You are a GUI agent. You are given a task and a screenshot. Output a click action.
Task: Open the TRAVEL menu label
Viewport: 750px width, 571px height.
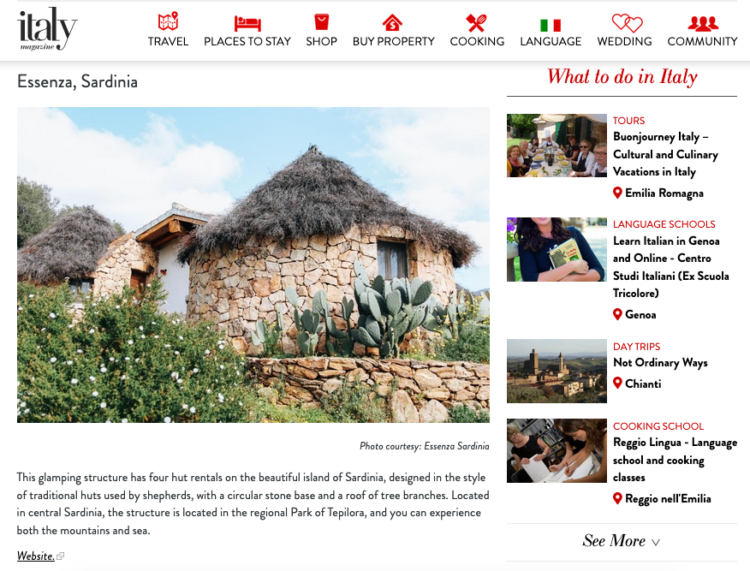(168, 42)
